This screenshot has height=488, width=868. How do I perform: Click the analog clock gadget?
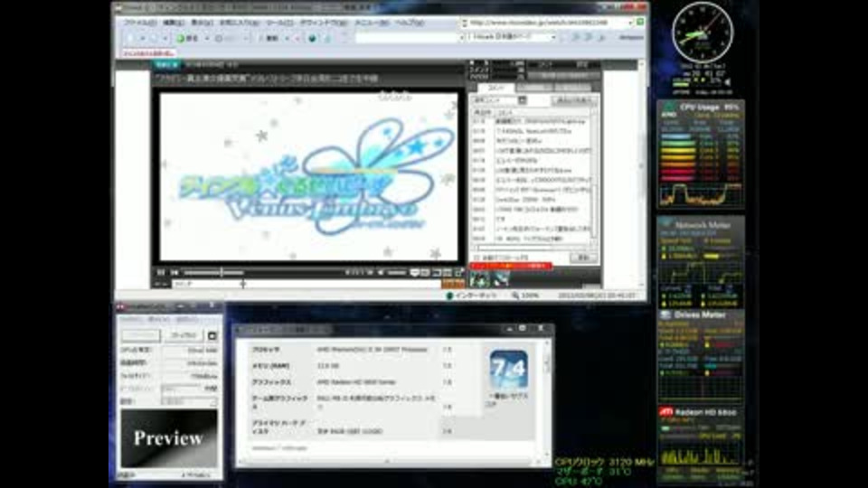[x=702, y=33]
